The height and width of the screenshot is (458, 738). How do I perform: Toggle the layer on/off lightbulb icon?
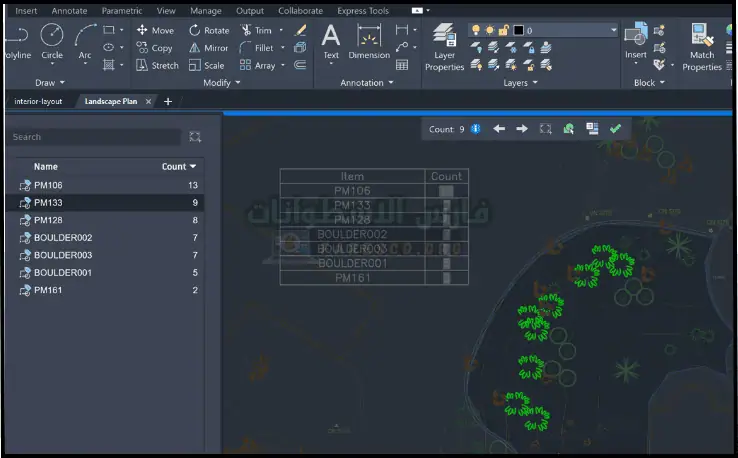point(476,31)
